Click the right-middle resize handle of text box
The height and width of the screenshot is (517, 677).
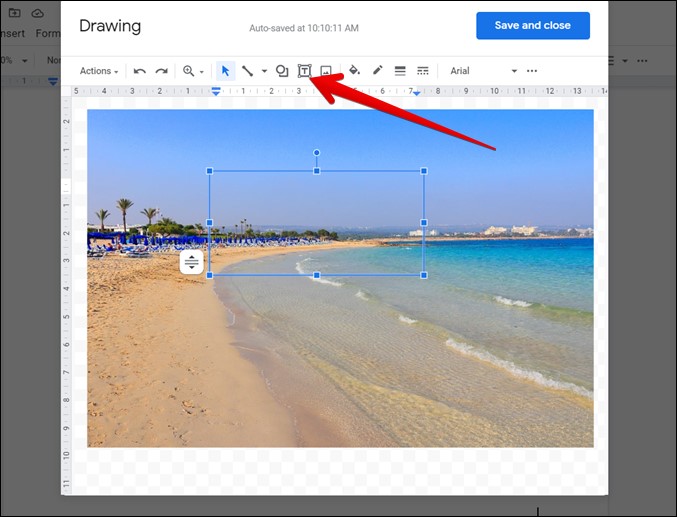pyautogui.click(x=424, y=222)
